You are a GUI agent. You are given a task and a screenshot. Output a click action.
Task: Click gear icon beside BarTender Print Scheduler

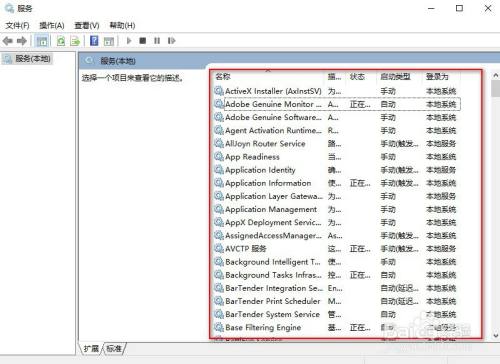tap(219, 301)
